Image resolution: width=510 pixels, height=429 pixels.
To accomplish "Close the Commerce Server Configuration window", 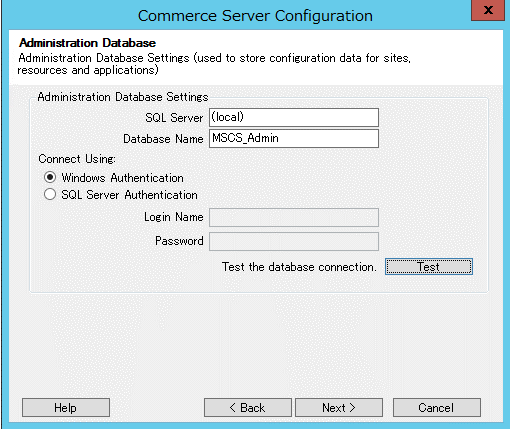I will point(488,10).
